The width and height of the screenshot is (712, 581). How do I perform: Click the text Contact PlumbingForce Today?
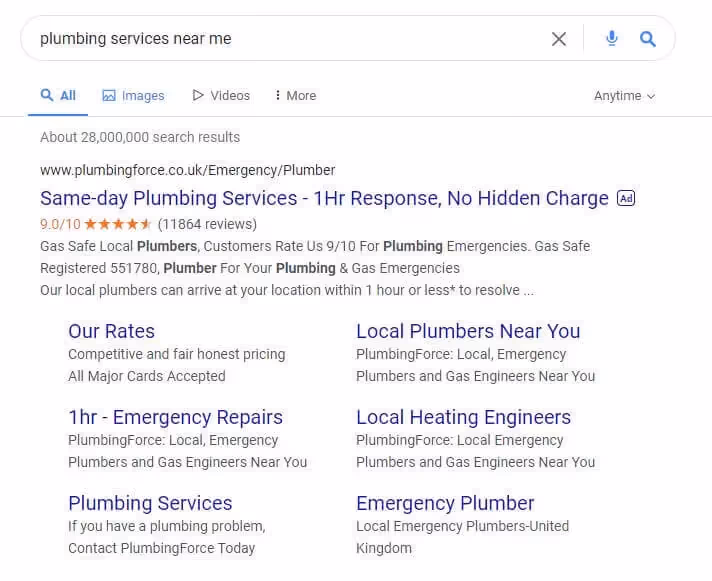[162, 548]
